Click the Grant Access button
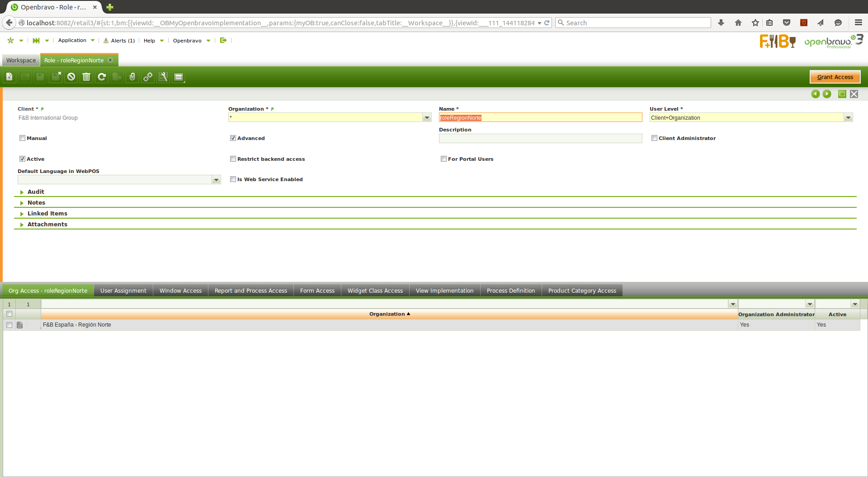Image resolution: width=868 pixels, height=477 pixels. [835, 77]
